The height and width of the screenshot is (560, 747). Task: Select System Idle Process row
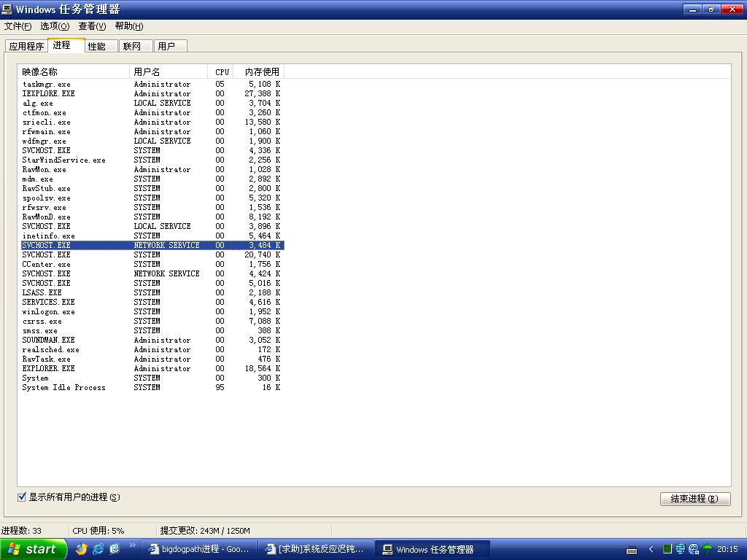(152, 388)
